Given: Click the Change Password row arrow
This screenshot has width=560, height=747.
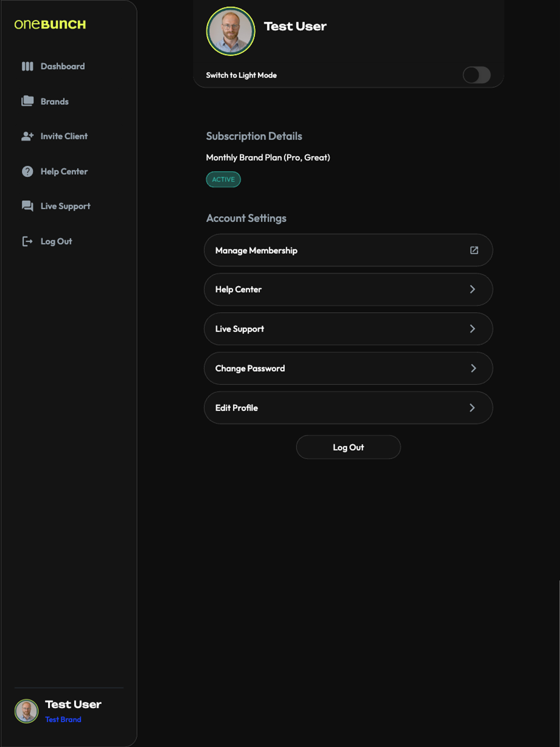Looking at the screenshot, I should tap(473, 368).
